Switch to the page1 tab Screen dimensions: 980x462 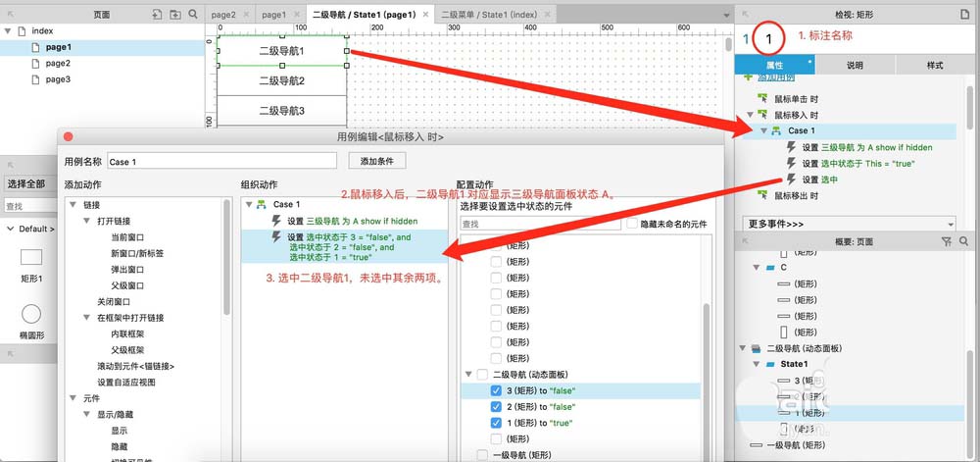pos(273,15)
